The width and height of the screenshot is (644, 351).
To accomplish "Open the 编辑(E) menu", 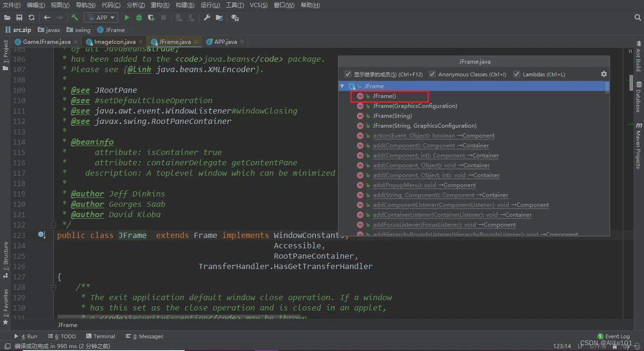I will [x=36, y=5].
